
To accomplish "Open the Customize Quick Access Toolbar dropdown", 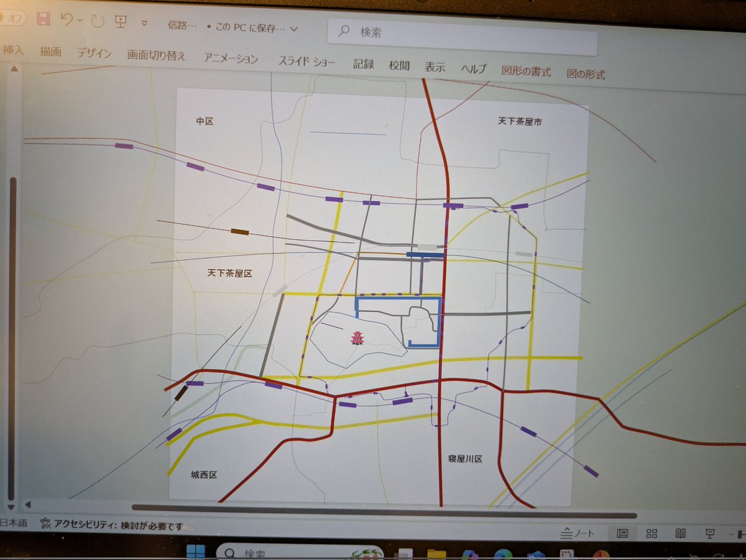I will pos(144,24).
